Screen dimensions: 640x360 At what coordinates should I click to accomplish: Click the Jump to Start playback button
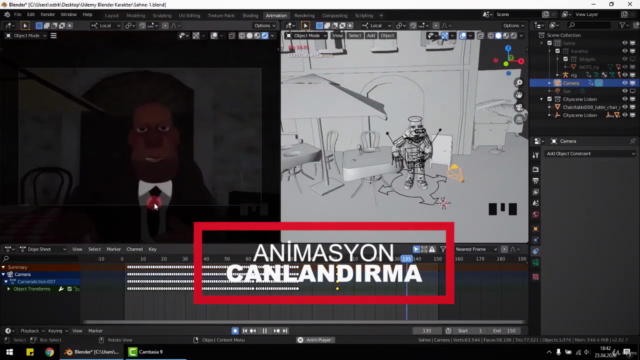(245, 331)
